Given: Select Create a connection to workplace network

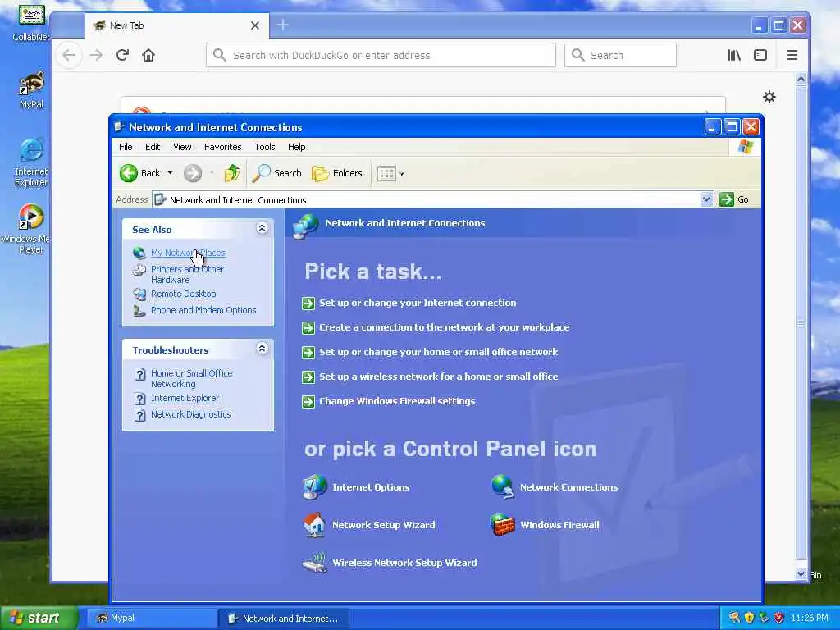Looking at the screenshot, I should pyautogui.click(x=444, y=327).
